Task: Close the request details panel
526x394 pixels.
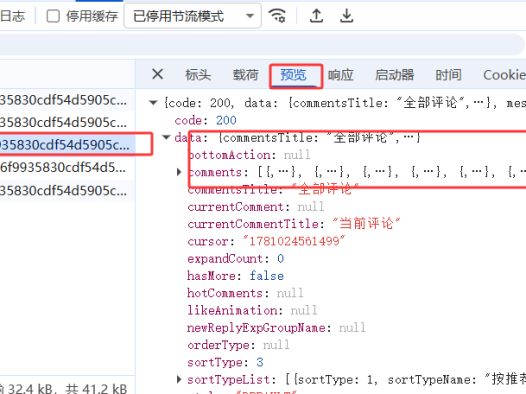Action: (157, 74)
